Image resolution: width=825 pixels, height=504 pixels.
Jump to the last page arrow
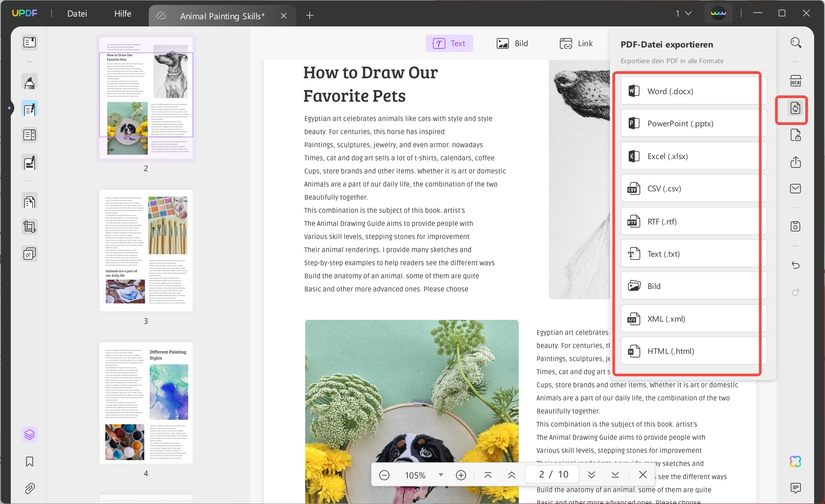pos(615,475)
